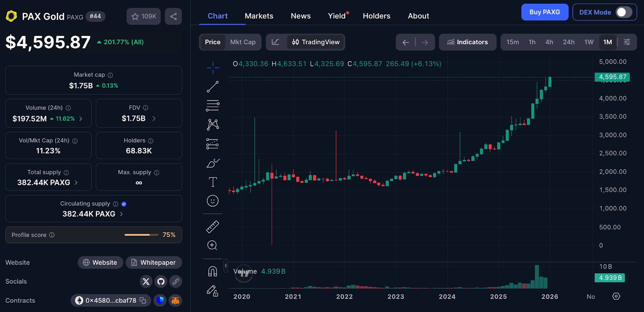Copy the 0x4580...cbaf78 contract address
644x312 pixels.
pyautogui.click(x=143, y=300)
